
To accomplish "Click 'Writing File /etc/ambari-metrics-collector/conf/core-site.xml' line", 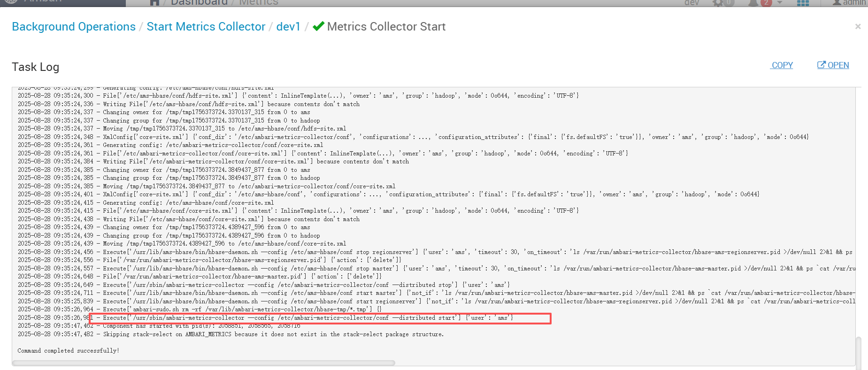I will [213, 162].
